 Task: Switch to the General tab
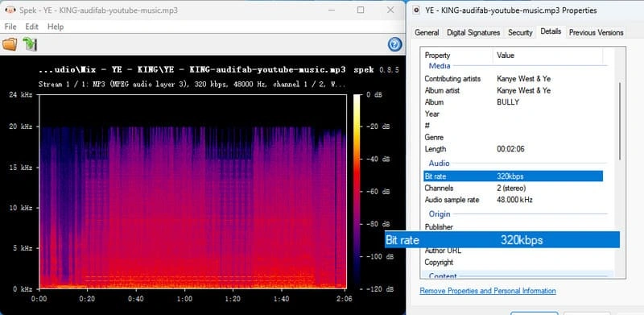[427, 32]
